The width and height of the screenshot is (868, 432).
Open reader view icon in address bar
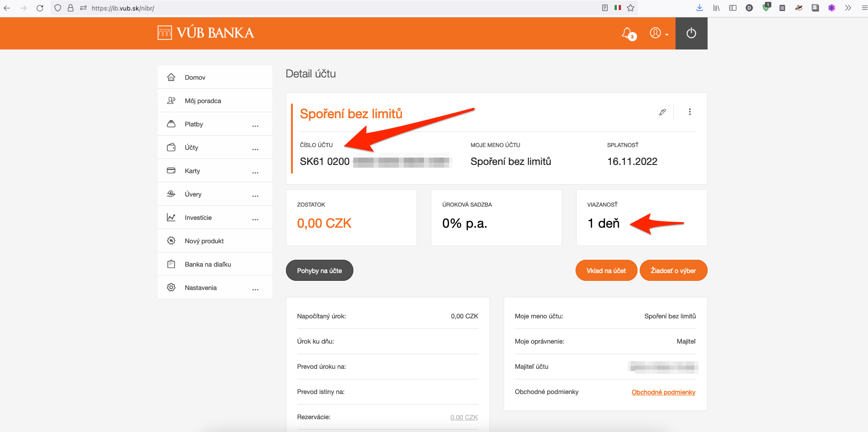tap(605, 8)
